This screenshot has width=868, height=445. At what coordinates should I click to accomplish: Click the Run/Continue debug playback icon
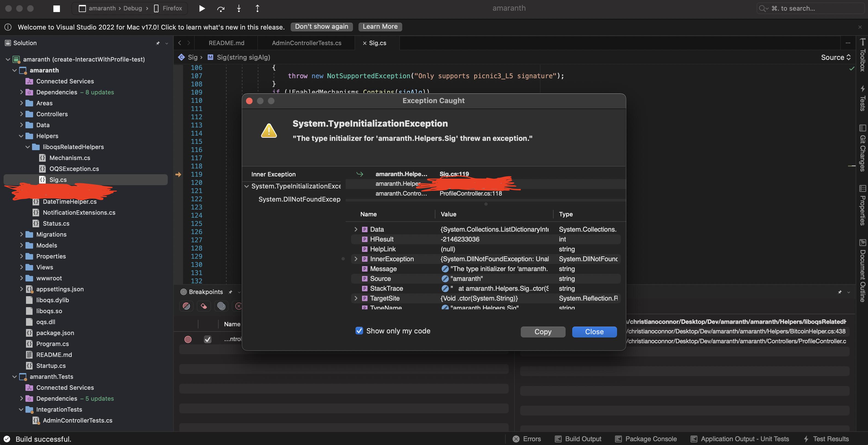click(x=201, y=8)
